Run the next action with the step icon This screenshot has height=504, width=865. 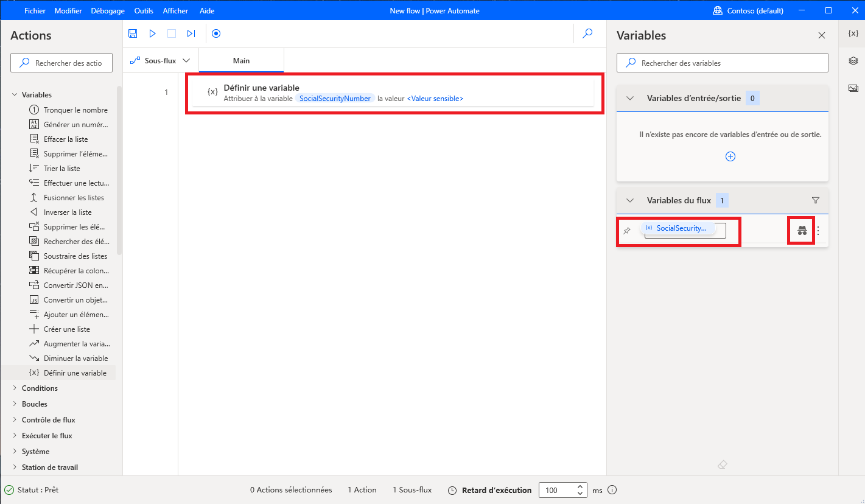pyautogui.click(x=191, y=34)
